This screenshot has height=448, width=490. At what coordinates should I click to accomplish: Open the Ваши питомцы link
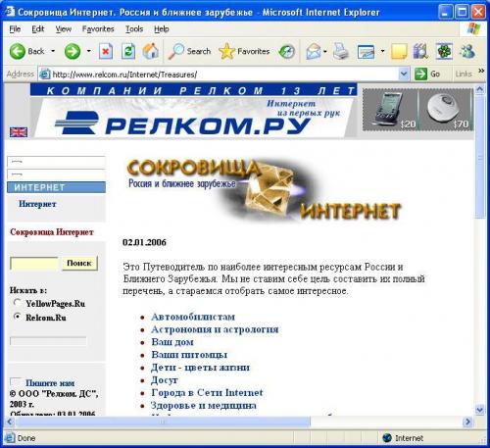pos(189,355)
